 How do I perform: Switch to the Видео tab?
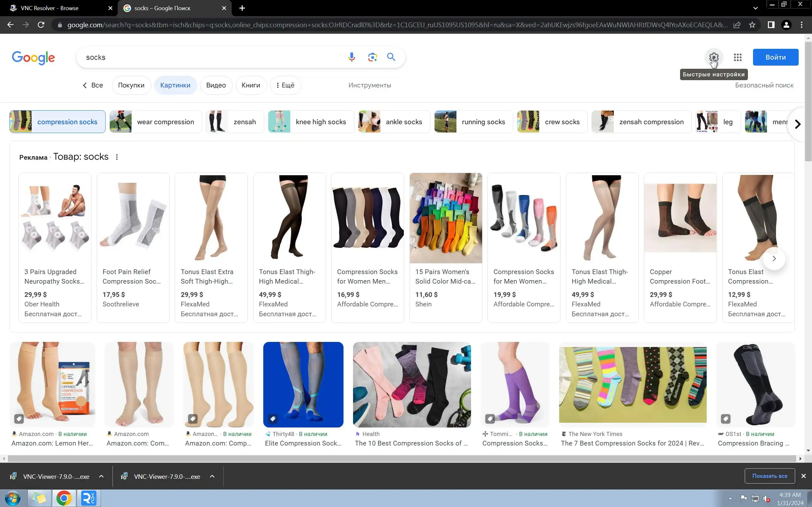216,85
